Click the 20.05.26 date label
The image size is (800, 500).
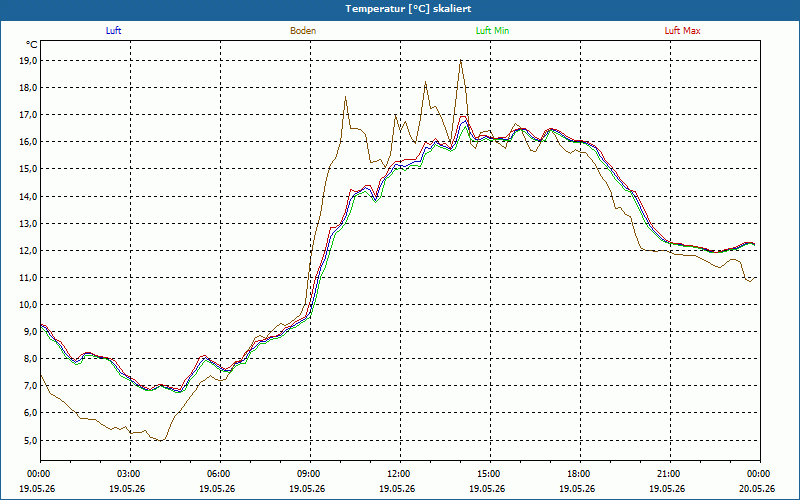tap(757, 488)
